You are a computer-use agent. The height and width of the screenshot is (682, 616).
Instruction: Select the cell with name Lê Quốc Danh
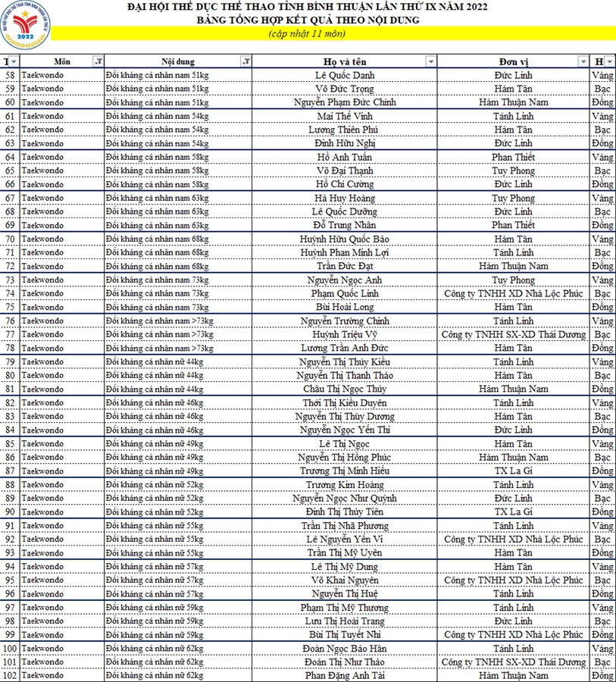[x=345, y=75]
